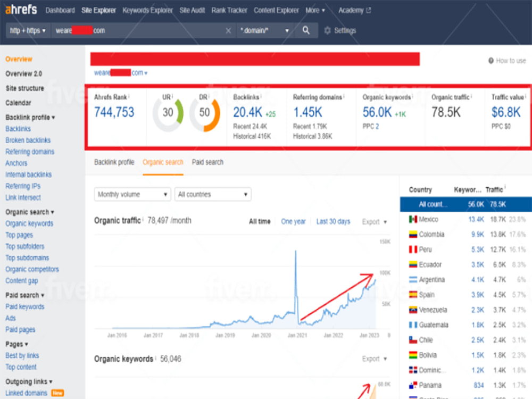Image resolution: width=532 pixels, height=399 pixels.
Task: Click the Argentina flag icon
Action: 413,280
